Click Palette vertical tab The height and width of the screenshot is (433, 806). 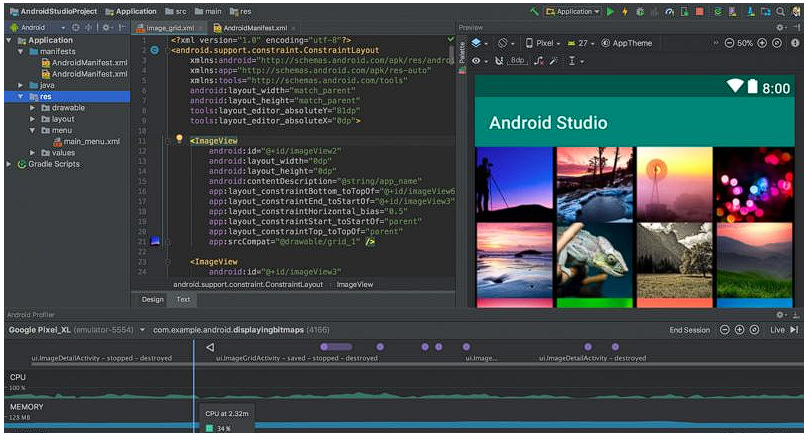coord(462,53)
